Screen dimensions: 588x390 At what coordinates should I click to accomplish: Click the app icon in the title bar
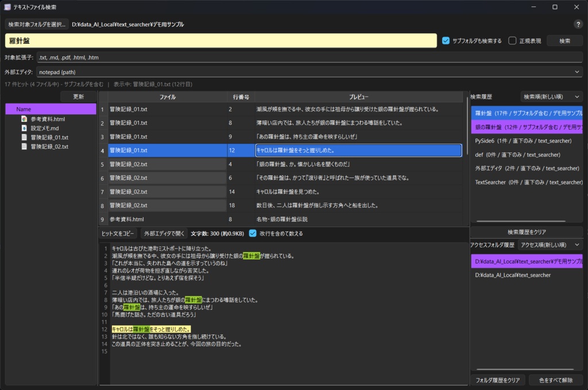pos(7,7)
